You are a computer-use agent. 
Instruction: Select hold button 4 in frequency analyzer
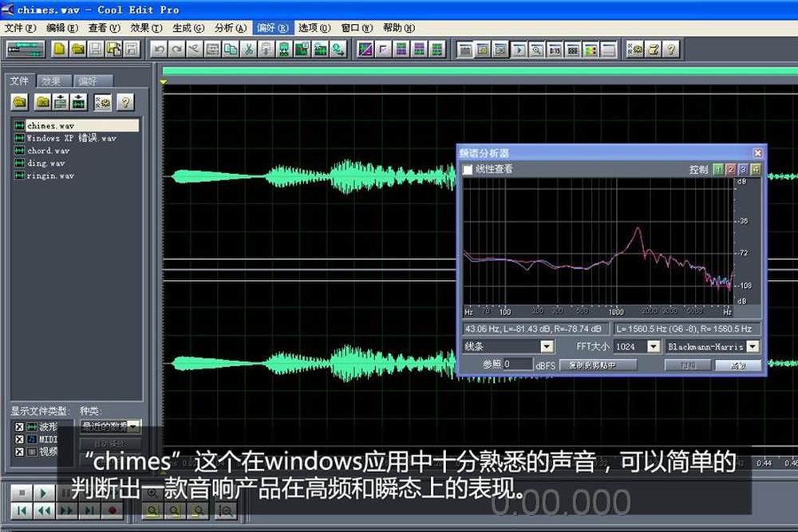coord(755,169)
